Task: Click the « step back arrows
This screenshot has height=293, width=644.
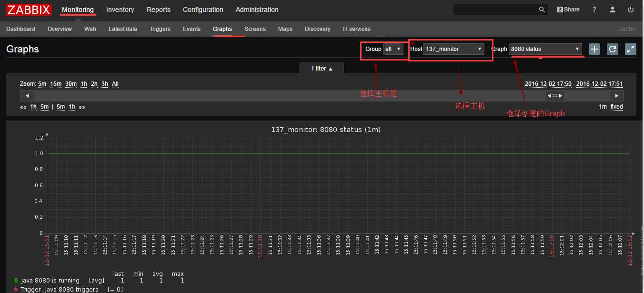Action: coord(23,107)
